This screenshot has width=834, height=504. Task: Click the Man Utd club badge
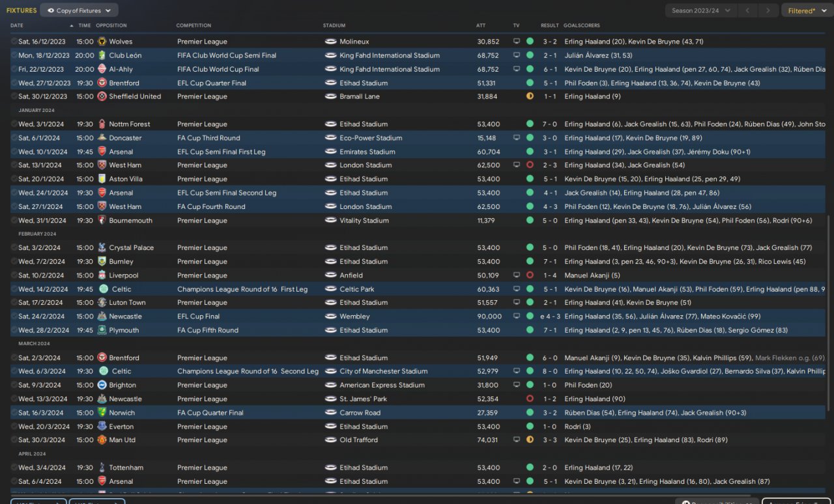point(102,440)
